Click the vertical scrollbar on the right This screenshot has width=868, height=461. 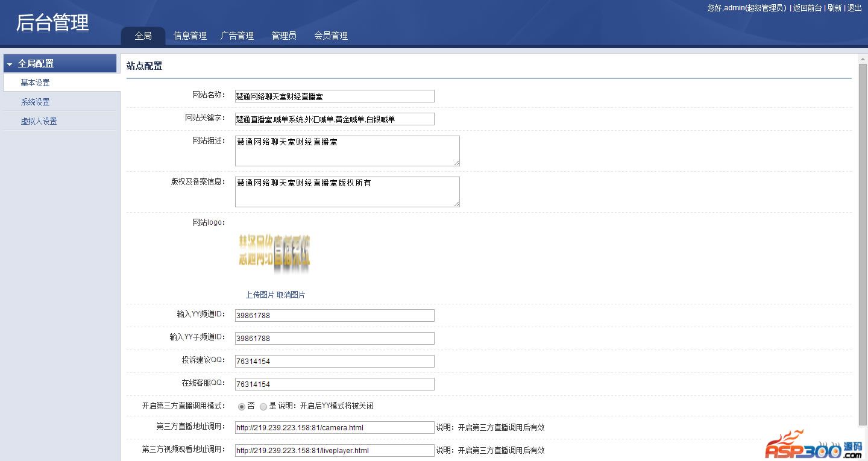click(863, 241)
